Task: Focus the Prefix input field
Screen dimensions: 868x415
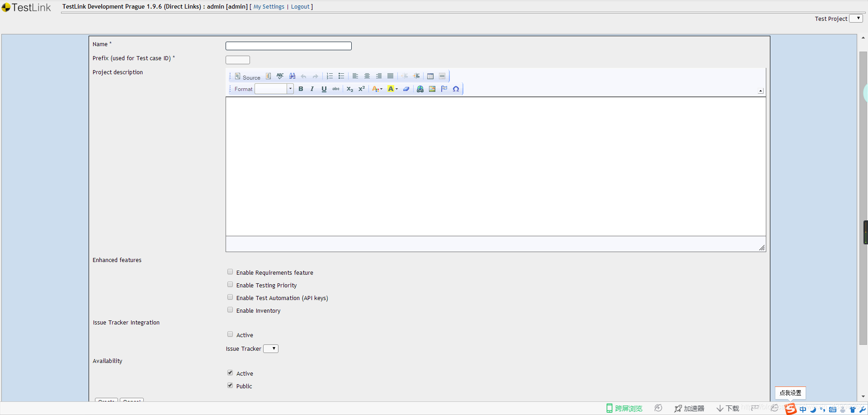Action: 238,60
